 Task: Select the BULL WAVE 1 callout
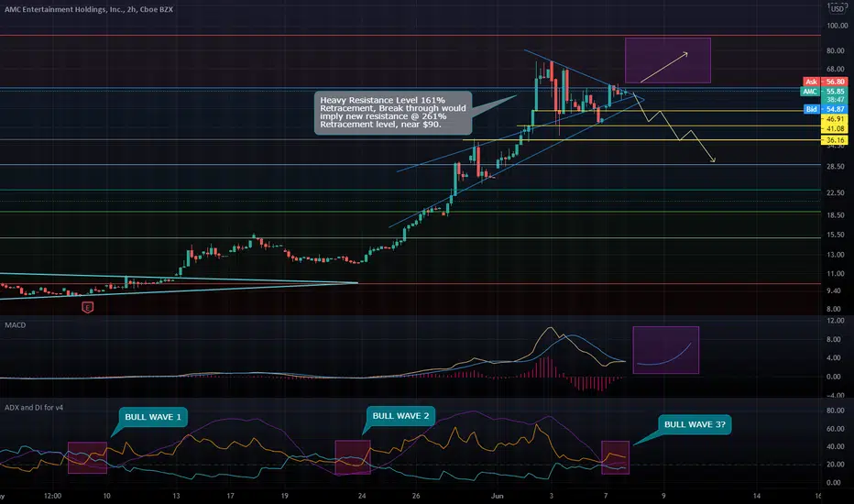(153, 417)
